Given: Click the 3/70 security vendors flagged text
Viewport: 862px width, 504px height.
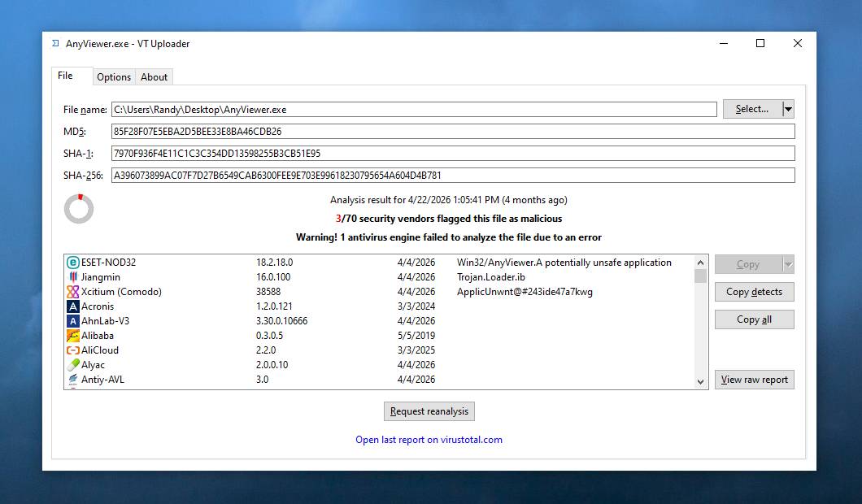Looking at the screenshot, I should click(449, 219).
